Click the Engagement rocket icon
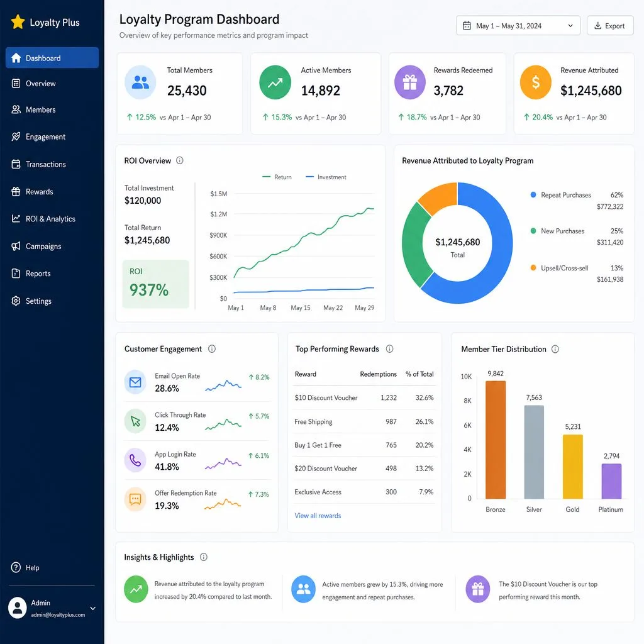Screen dimensions: 644x644 coord(16,136)
